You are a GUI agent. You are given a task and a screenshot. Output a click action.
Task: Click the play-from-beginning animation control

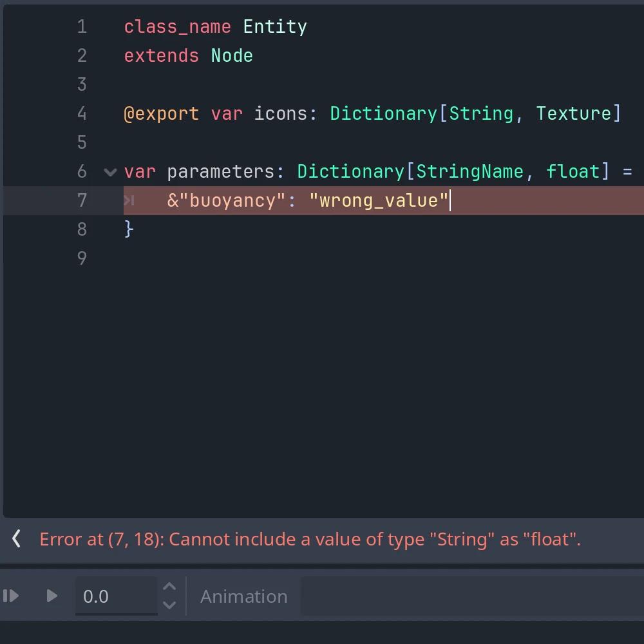(11, 596)
